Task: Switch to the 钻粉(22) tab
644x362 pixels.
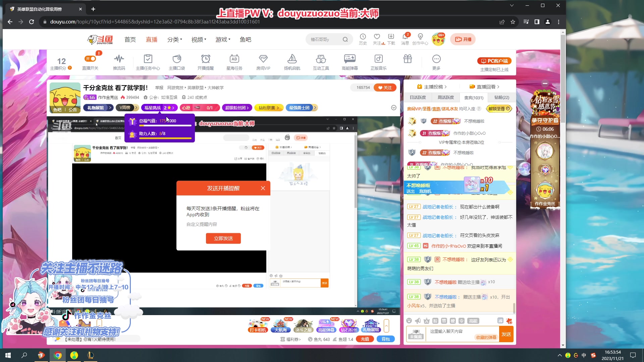Action: pos(502,98)
